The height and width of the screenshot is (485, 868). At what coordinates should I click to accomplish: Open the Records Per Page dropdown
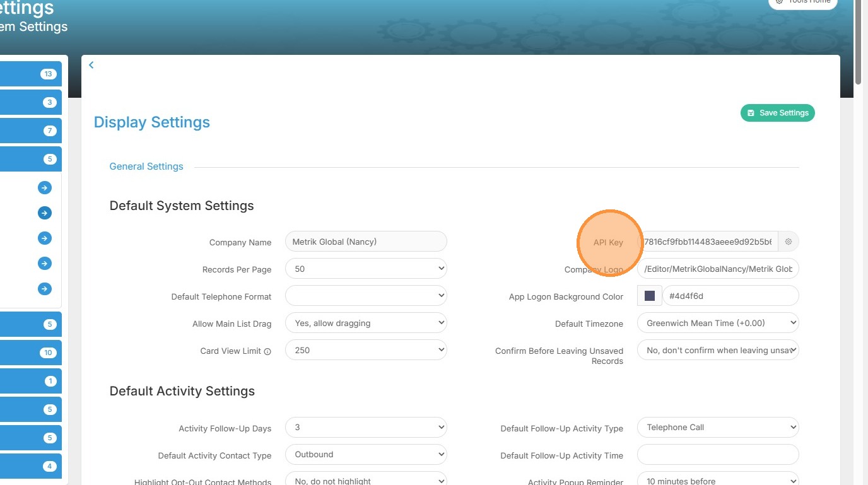tap(366, 269)
